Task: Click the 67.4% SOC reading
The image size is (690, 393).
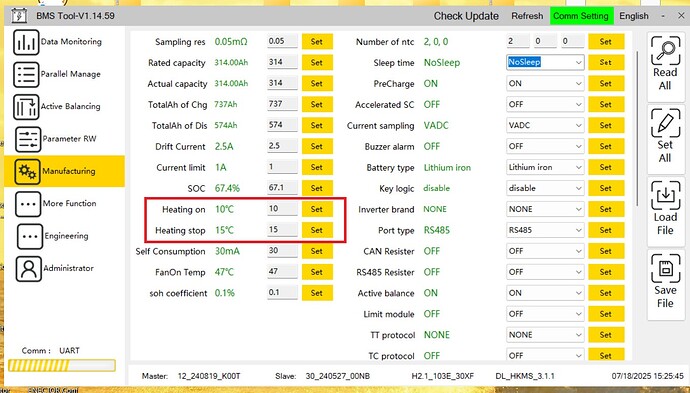Action: click(x=227, y=188)
